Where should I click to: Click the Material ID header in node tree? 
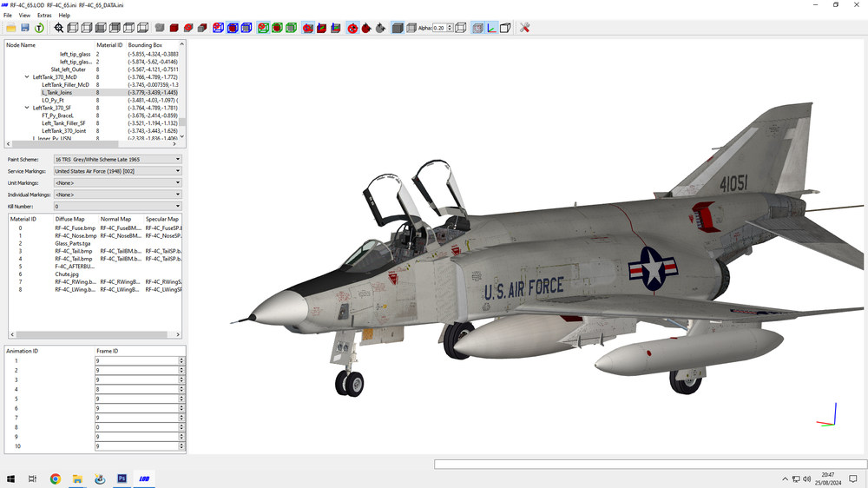[110, 45]
